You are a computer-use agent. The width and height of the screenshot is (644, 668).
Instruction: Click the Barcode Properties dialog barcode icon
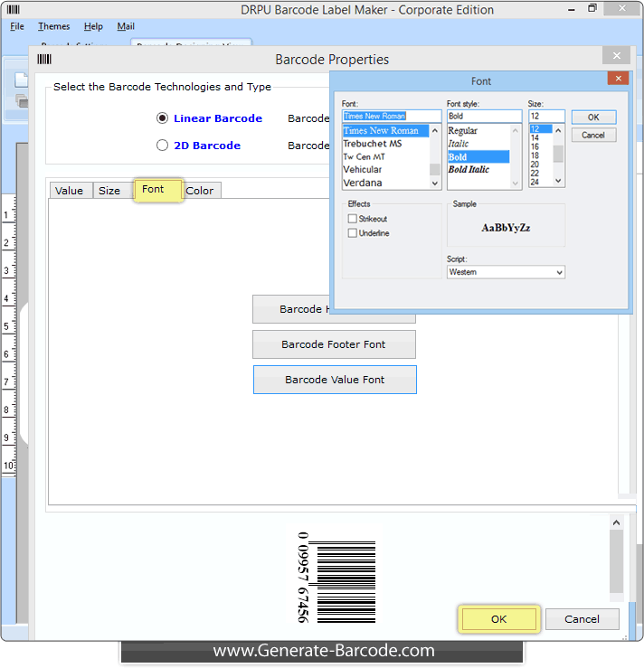coord(44,60)
